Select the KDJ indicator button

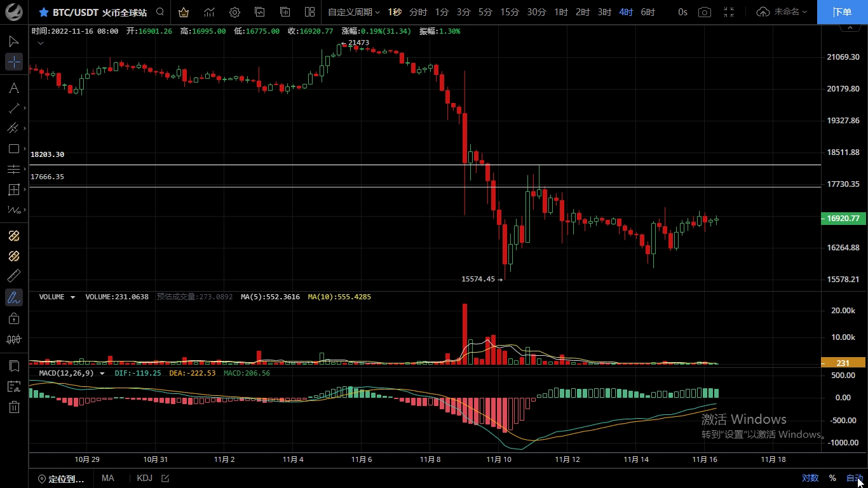coord(144,478)
